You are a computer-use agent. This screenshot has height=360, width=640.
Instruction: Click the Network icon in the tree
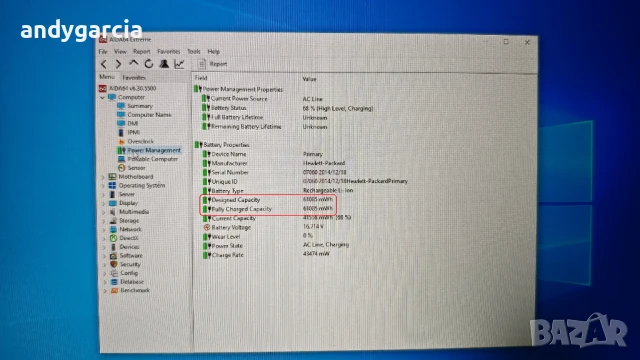(113, 229)
